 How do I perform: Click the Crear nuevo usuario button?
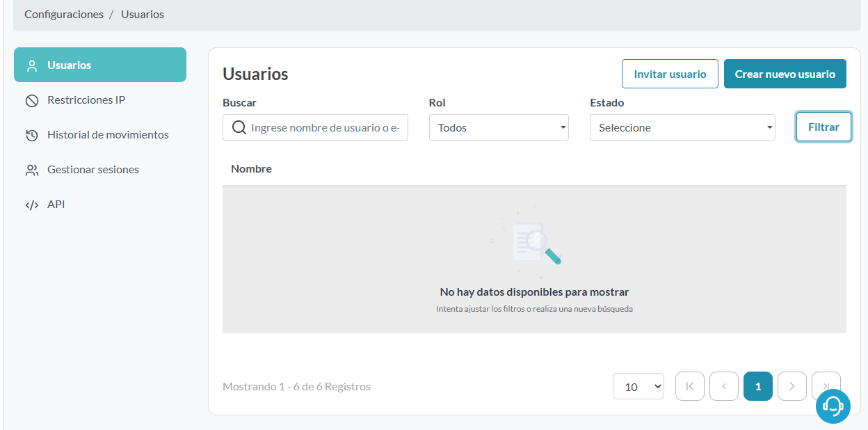[785, 74]
